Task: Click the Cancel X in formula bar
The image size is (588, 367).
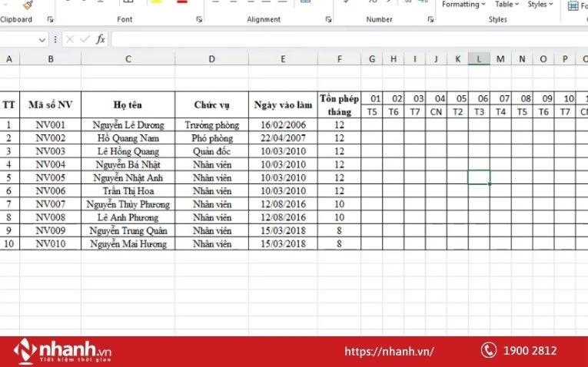Action: coord(70,39)
